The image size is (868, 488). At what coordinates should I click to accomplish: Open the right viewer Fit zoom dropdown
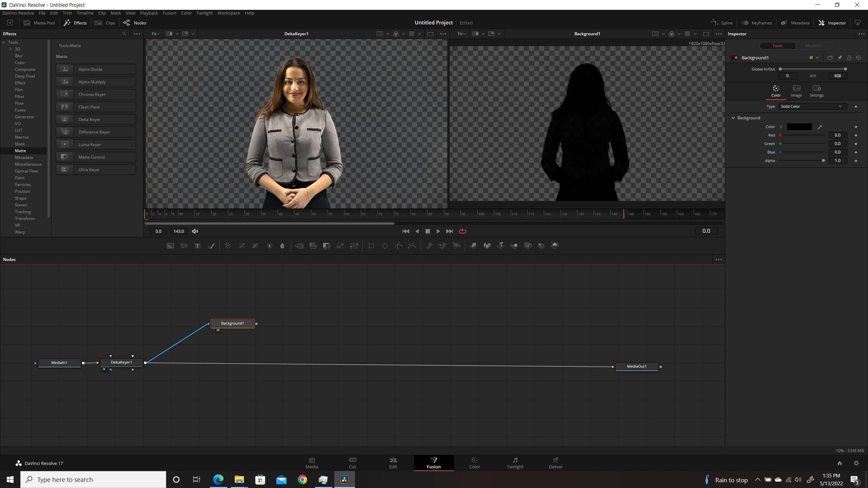[x=461, y=34]
